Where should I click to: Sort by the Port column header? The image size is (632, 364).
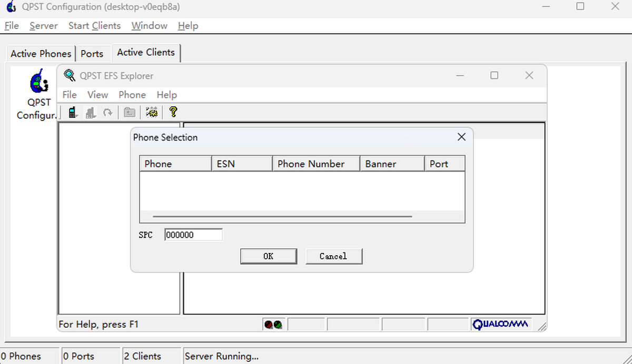pyautogui.click(x=445, y=164)
